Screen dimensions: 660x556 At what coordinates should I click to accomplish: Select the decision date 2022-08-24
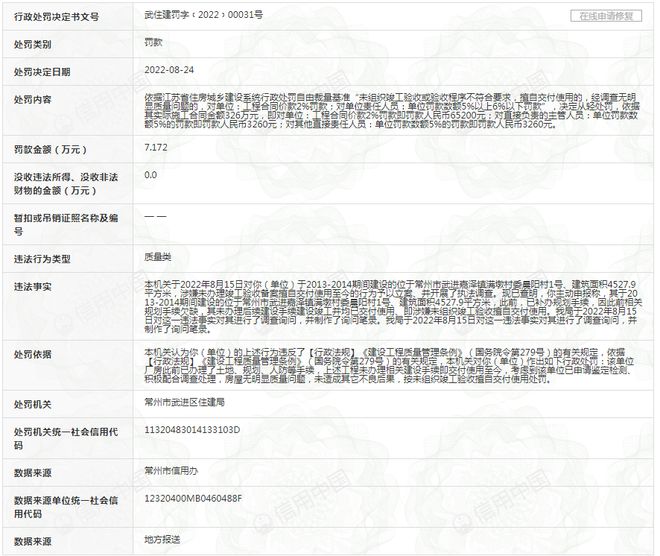pyautogui.click(x=169, y=70)
